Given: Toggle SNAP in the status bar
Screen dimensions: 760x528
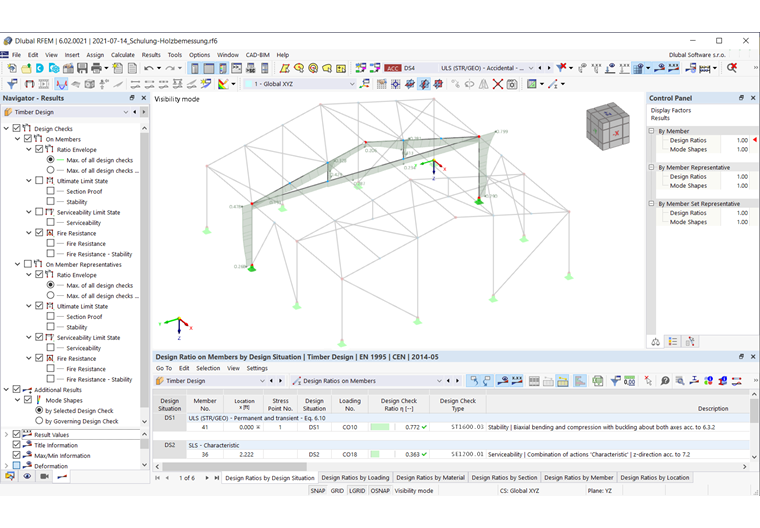Looking at the screenshot, I should tap(317, 491).
